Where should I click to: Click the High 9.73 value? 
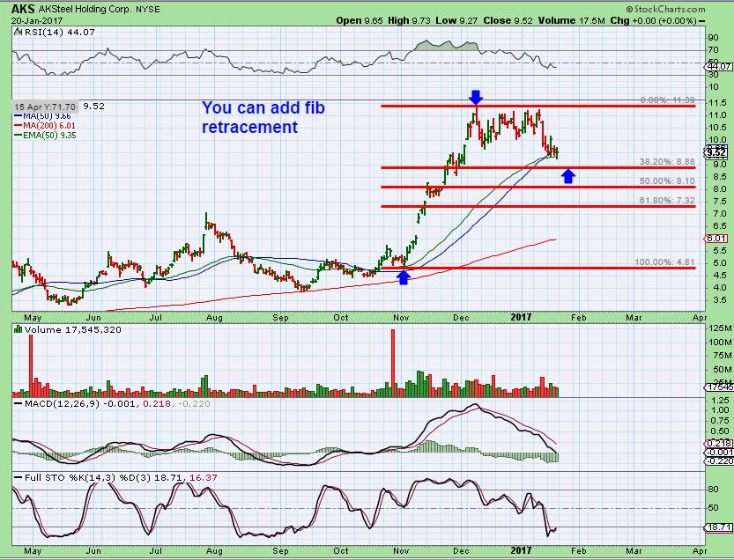[410, 20]
